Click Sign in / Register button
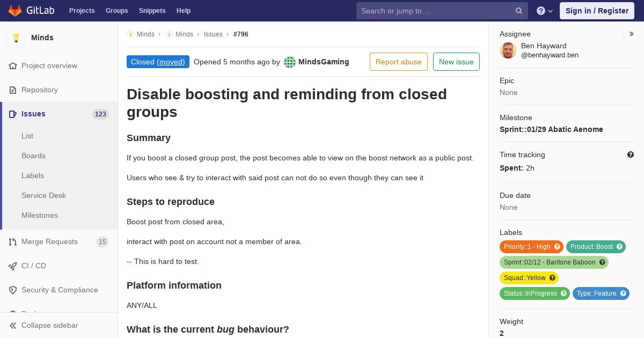 tap(597, 11)
